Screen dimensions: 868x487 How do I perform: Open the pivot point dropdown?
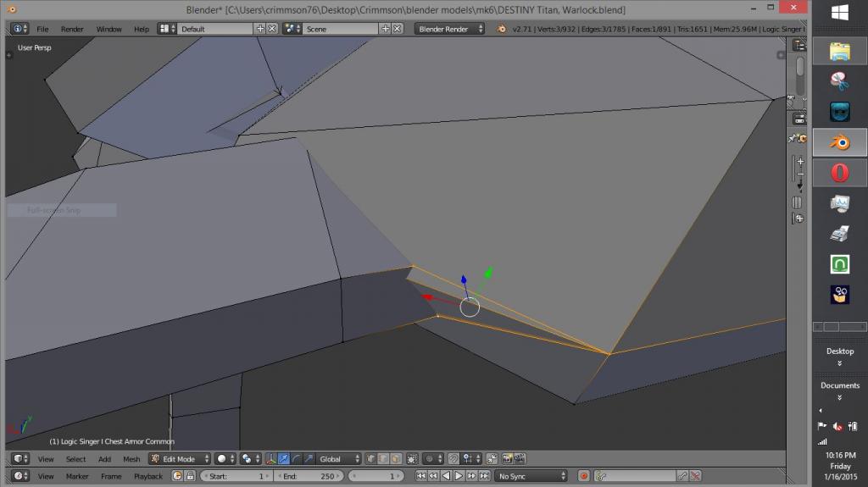click(x=250, y=459)
